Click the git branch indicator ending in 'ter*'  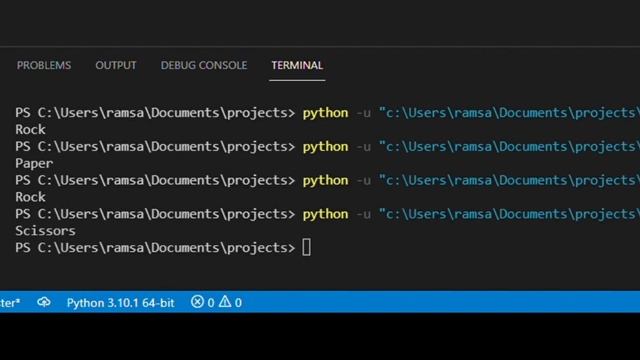point(10,303)
